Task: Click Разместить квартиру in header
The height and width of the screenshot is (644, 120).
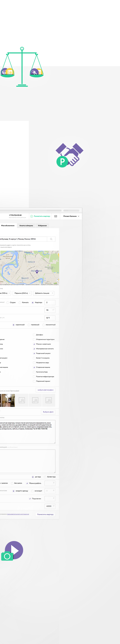Action: coord(42,216)
